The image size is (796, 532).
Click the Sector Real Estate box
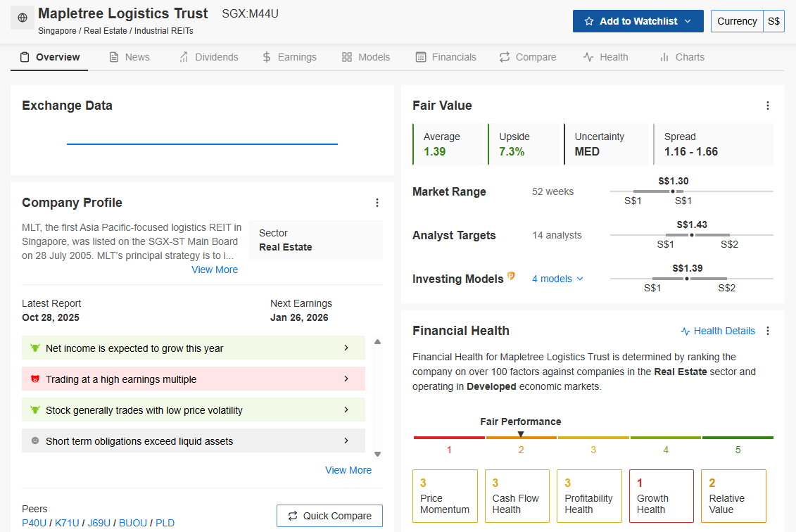(316, 240)
